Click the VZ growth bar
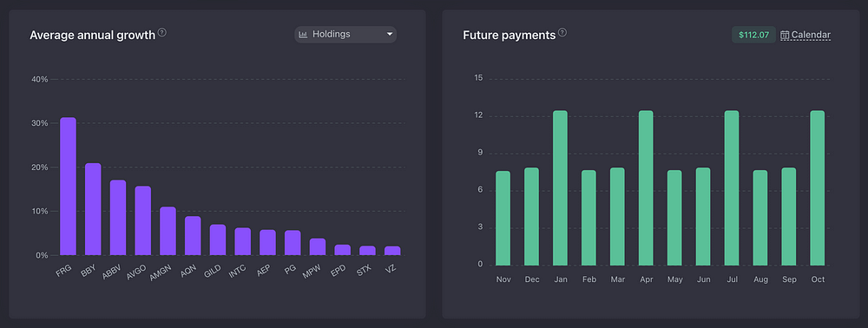Viewport: 868px width, 328px height. coord(392,251)
